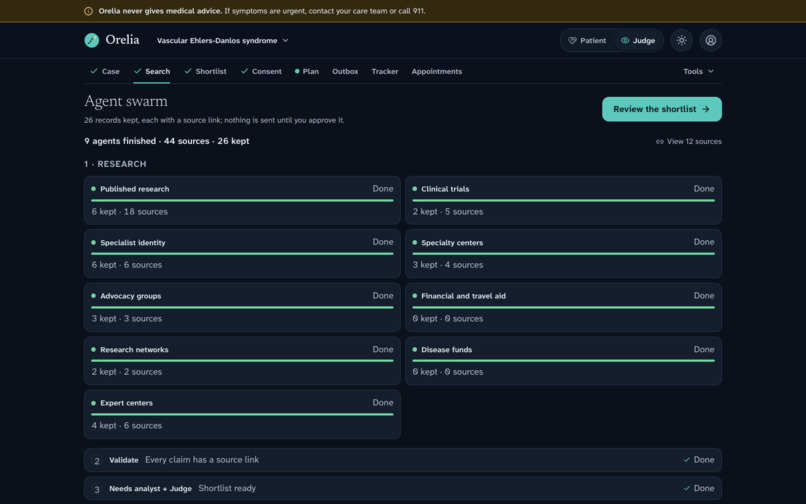
Task: Switch to Judge view
Action: pos(638,40)
